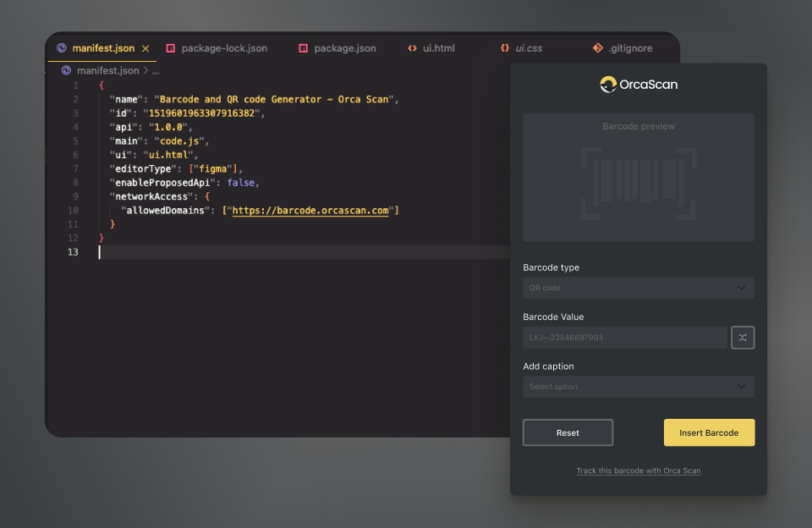This screenshot has width=812, height=528.
Task: Click the OrcaScan logo
Action: [639, 84]
